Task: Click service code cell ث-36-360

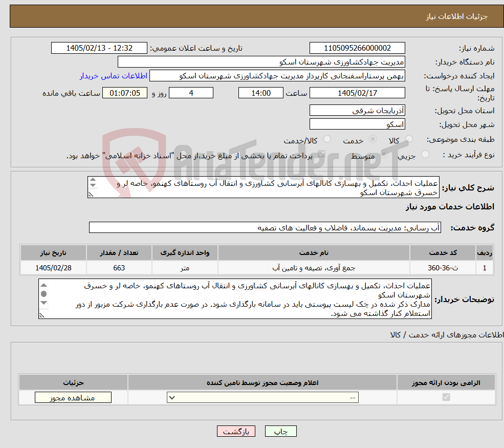Action: point(443,268)
